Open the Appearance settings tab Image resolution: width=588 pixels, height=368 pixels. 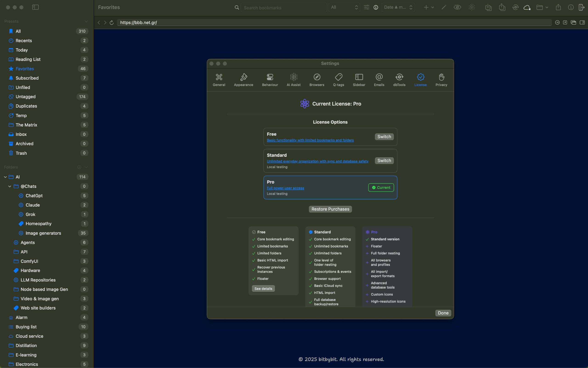(x=243, y=80)
